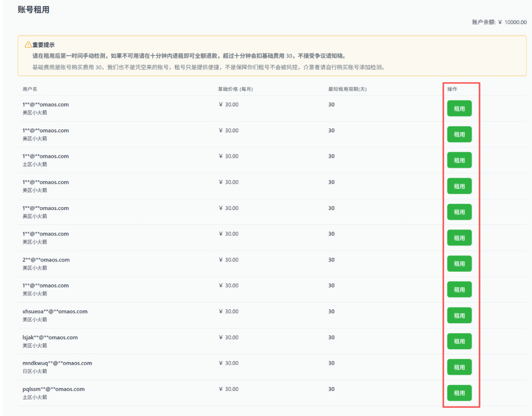Select the mndkwuq**@**omaos.com username
The width and height of the screenshot is (532, 416).
pyautogui.click(x=57, y=363)
